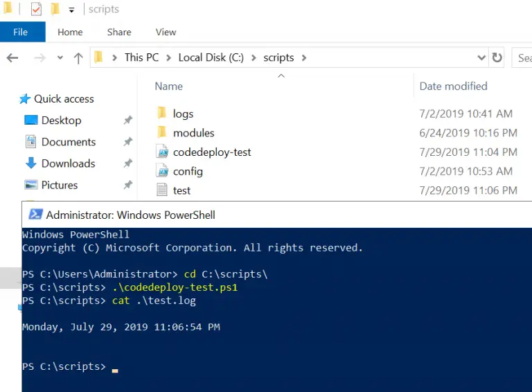532x392 pixels.
Task: Click the test text file icon
Action: pyautogui.click(x=162, y=190)
